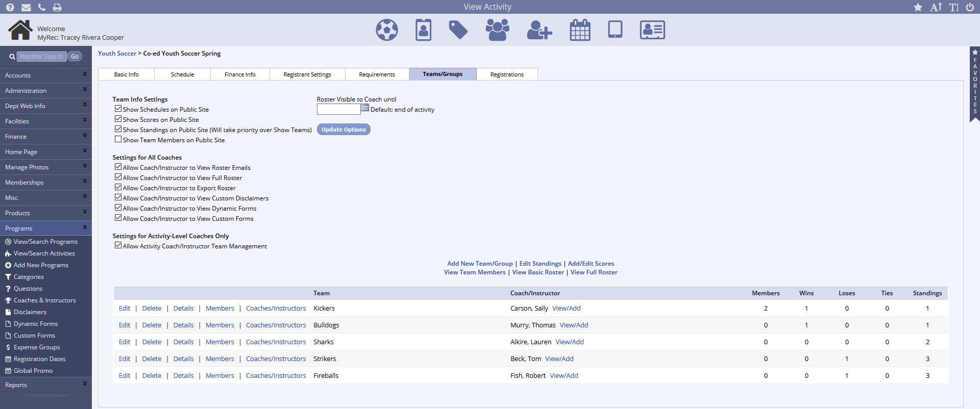980x409 pixels.
Task: Expand the Finance sidebar section
Action: [x=46, y=136]
